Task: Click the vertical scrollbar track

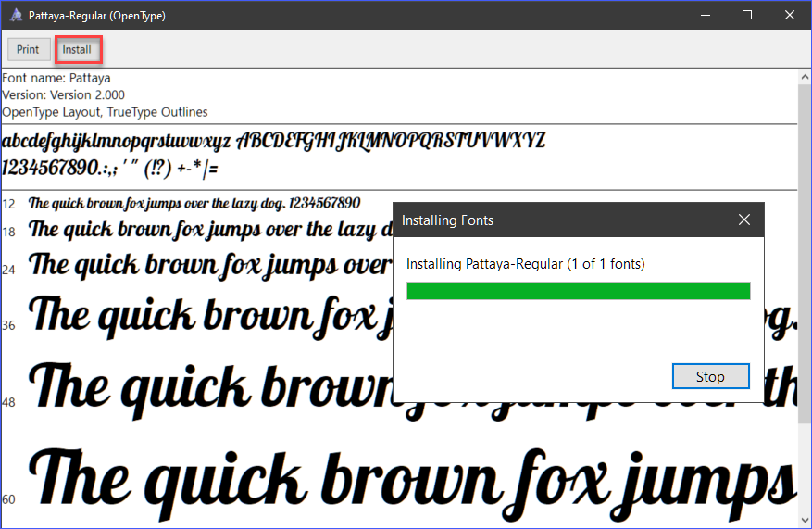Action: coord(805,298)
